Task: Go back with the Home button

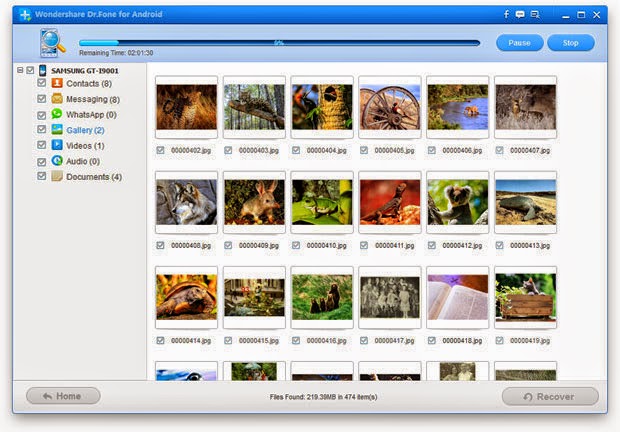Action: (x=63, y=396)
